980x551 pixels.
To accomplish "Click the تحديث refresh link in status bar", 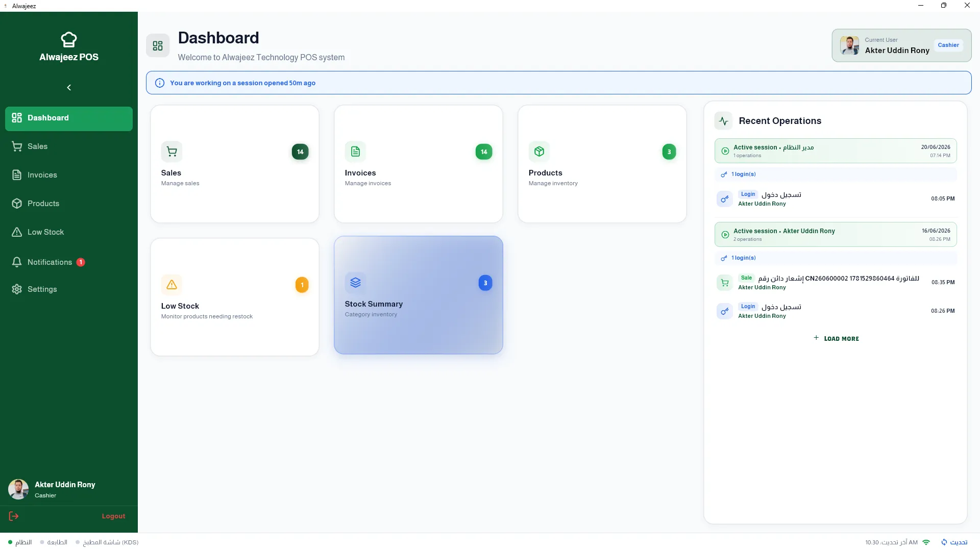I will click(x=954, y=542).
